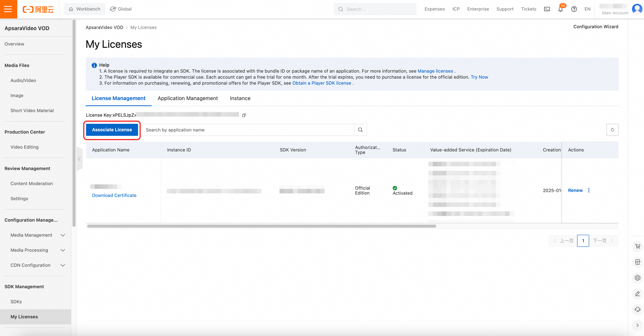Expand CDN Configuration submenu
The width and height of the screenshot is (644, 336).
(x=63, y=265)
